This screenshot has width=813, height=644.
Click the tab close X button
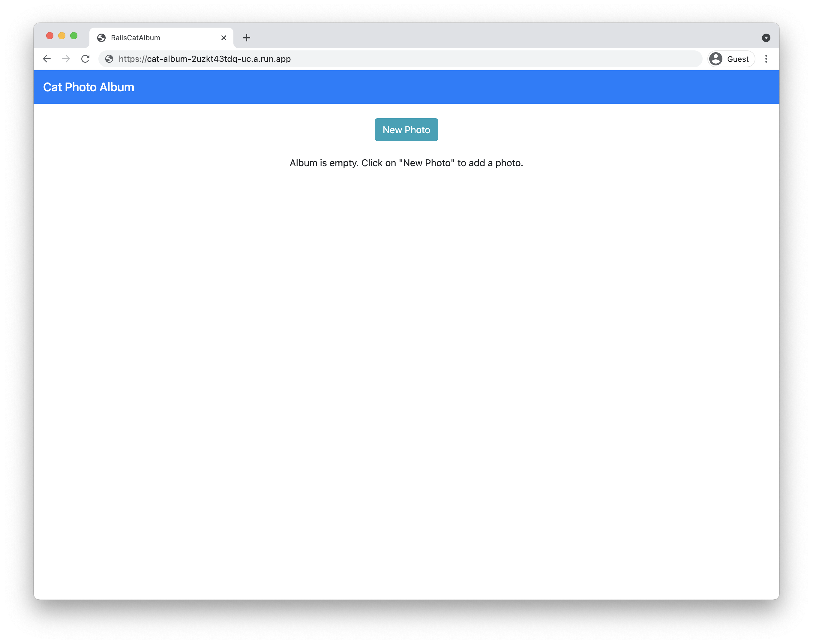(x=224, y=37)
